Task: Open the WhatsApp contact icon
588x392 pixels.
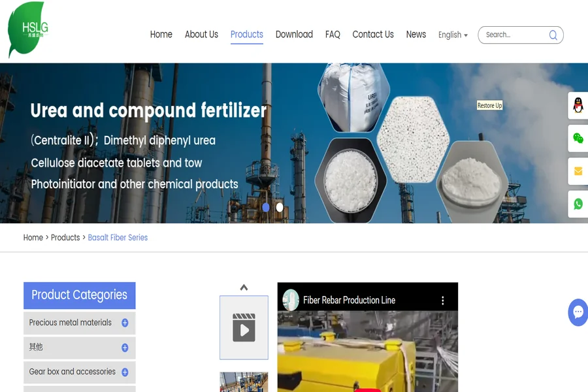Action: 578,204
